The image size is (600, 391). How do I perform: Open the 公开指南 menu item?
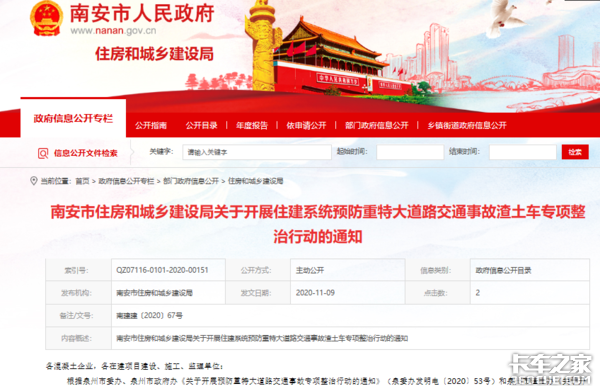(151, 125)
